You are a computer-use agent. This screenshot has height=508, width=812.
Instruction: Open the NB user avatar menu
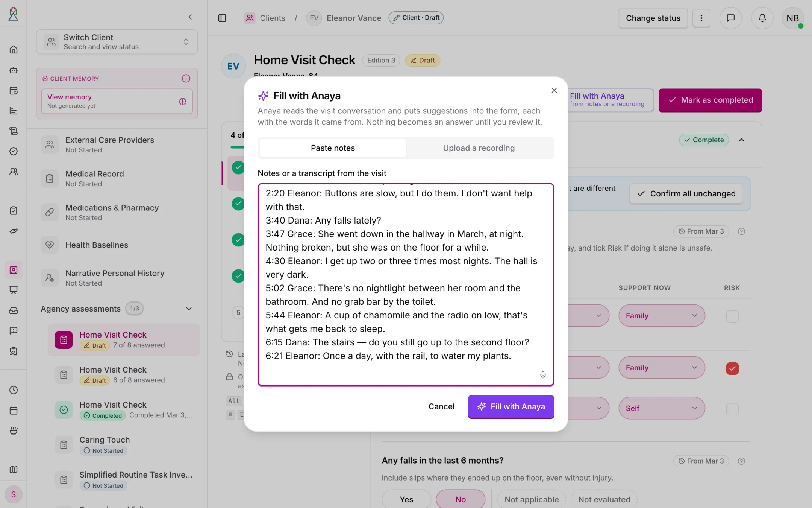point(792,18)
